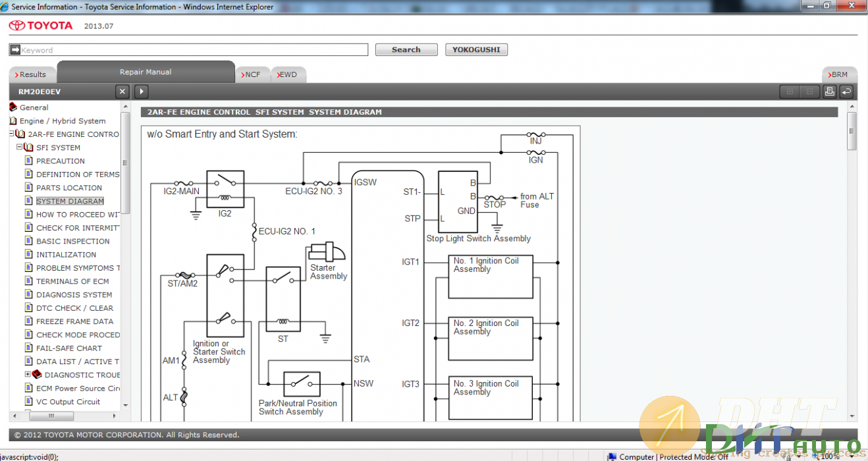Open the BRM tab
The image size is (868, 461).
[840, 74]
